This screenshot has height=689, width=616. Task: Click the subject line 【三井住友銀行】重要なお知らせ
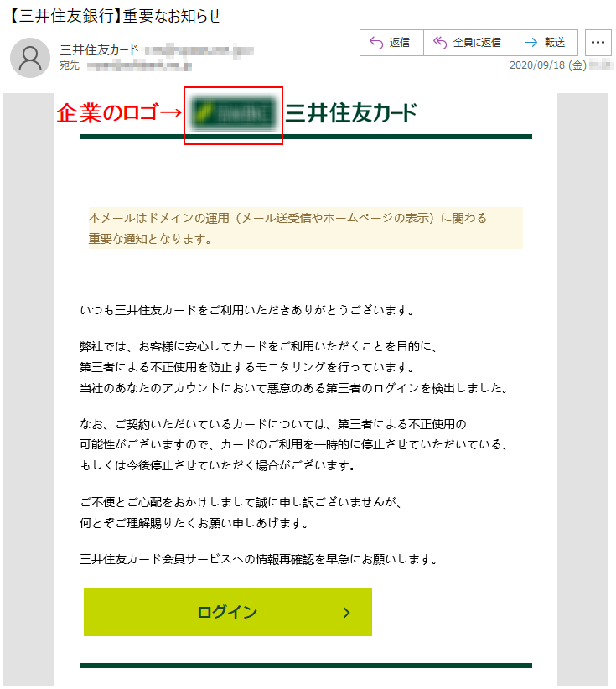pyautogui.click(x=115, y=16)
